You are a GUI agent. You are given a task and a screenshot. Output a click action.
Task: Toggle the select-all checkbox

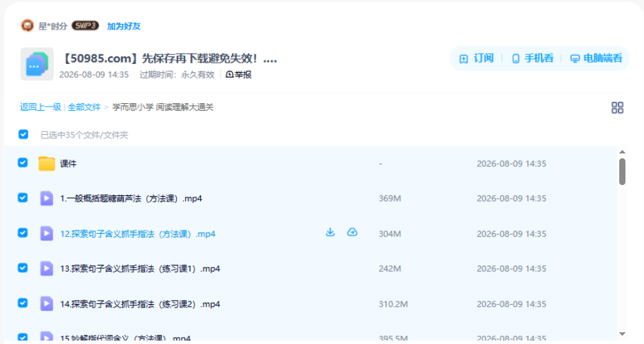tap(23, 134)
